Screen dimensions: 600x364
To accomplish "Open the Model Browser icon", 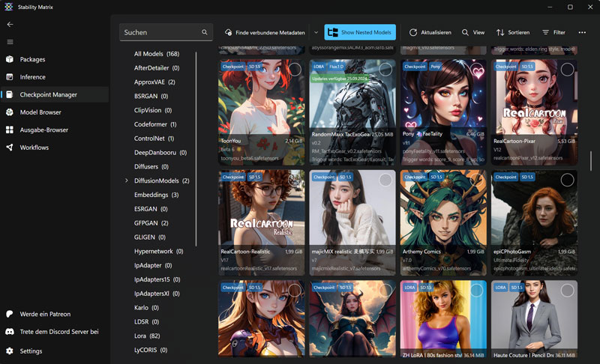I will [x=10, y=112].
